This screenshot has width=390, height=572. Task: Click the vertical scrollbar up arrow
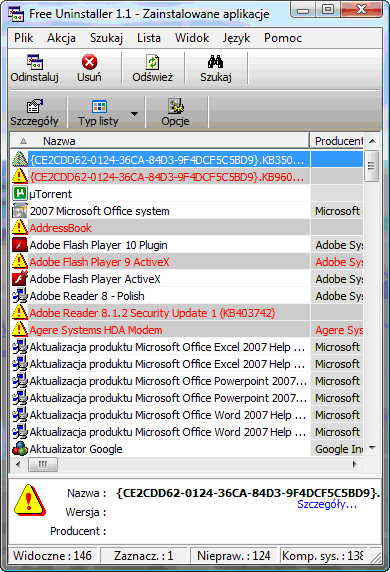coord(372,141)
